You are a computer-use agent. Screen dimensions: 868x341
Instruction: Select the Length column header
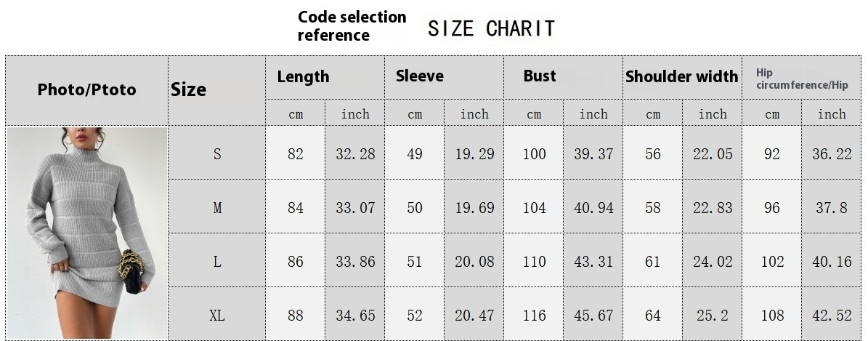325,77
